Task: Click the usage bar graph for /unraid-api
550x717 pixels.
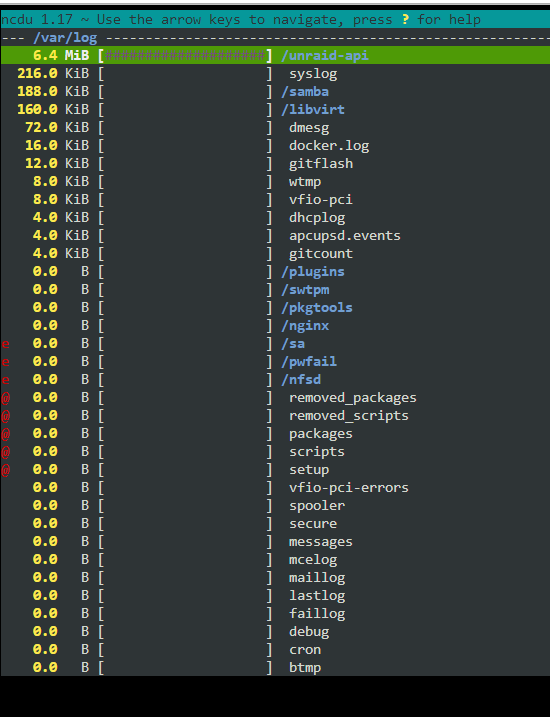Action: pos(185,56)
